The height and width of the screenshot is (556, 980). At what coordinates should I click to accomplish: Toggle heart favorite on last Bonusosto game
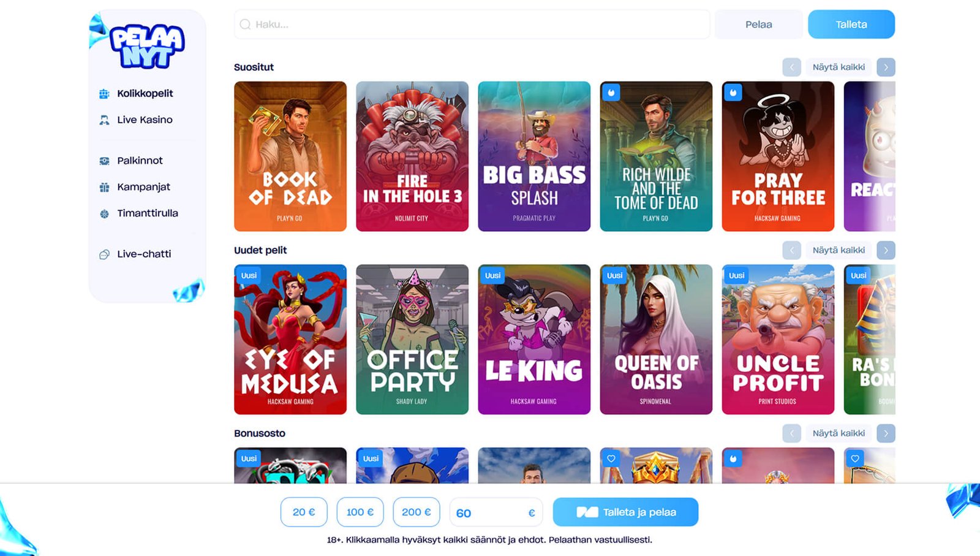855,458
